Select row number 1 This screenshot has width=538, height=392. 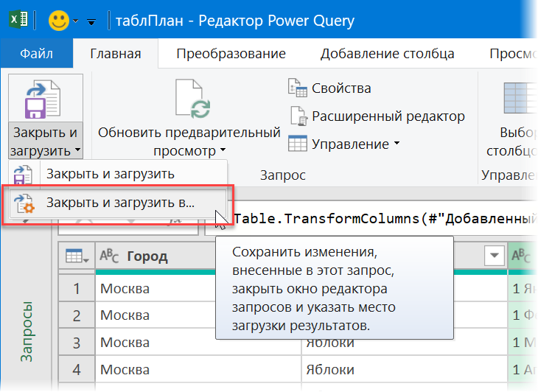point(77,288)
